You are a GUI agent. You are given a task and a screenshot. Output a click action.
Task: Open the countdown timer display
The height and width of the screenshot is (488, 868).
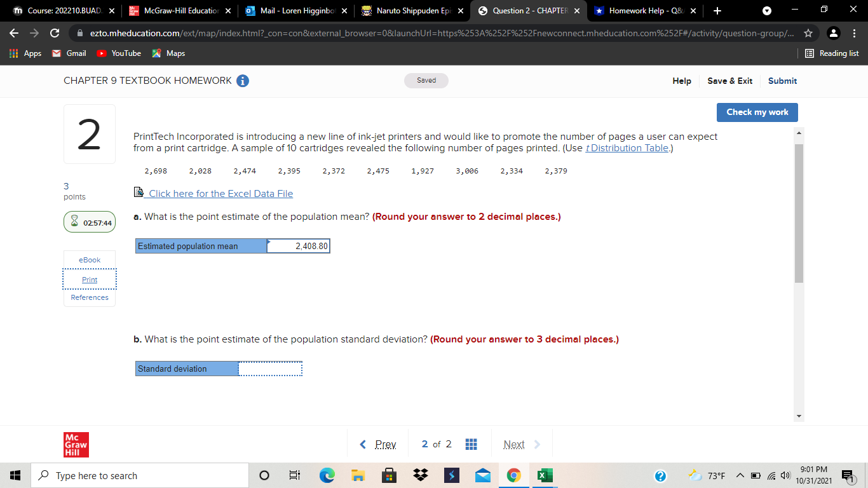point(89,222)
